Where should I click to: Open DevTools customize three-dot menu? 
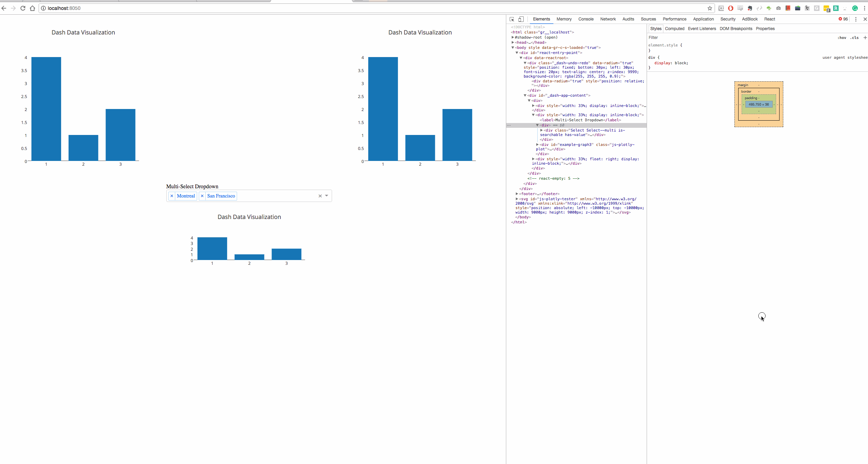(x=856, y=19)
